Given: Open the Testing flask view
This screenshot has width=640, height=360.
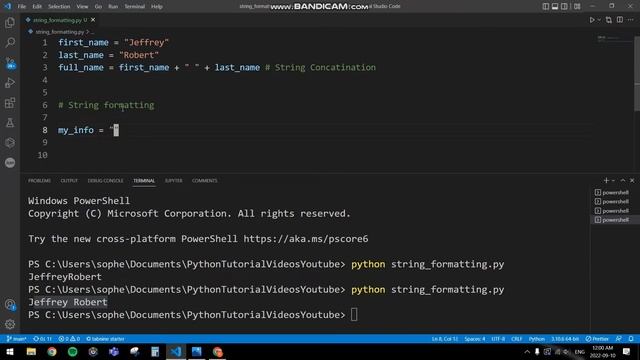Looking at the screenshot, I should [10, 123].
